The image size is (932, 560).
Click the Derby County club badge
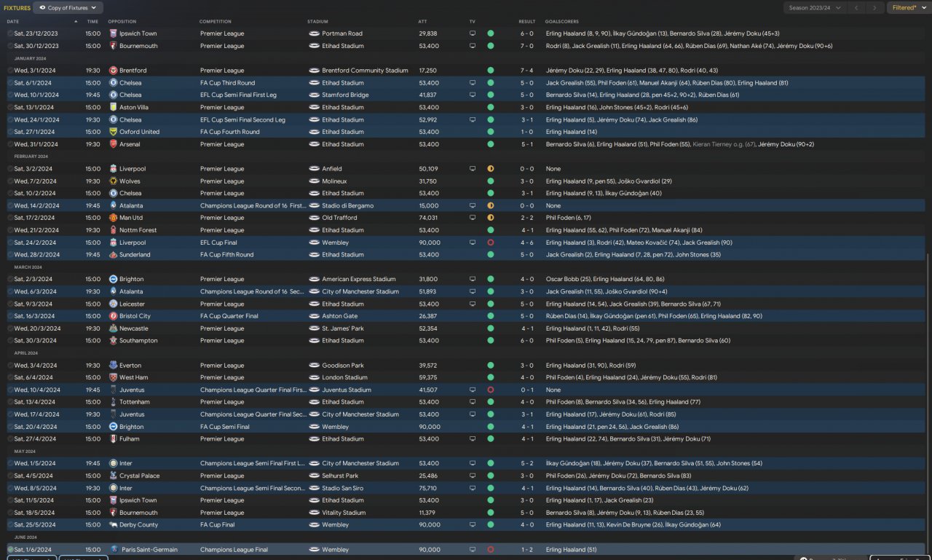pyautogui.click(x=113, y=525)
